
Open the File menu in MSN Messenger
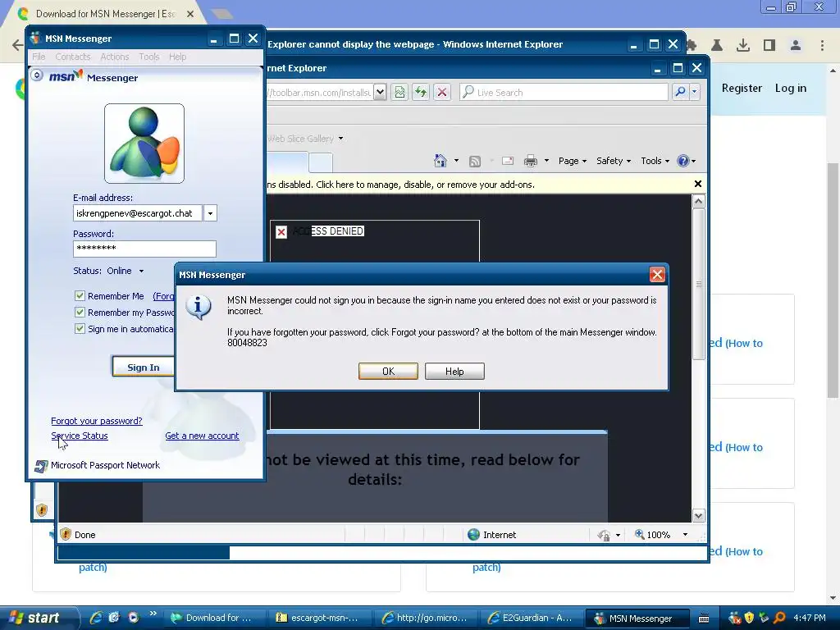tap(39, 57)
